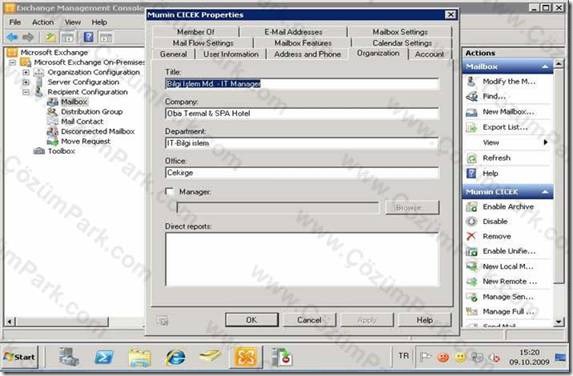The width and height of the screenshot is (573, 376).
Task: Switch to the User Information tab
Action: [x=231, y=54]
